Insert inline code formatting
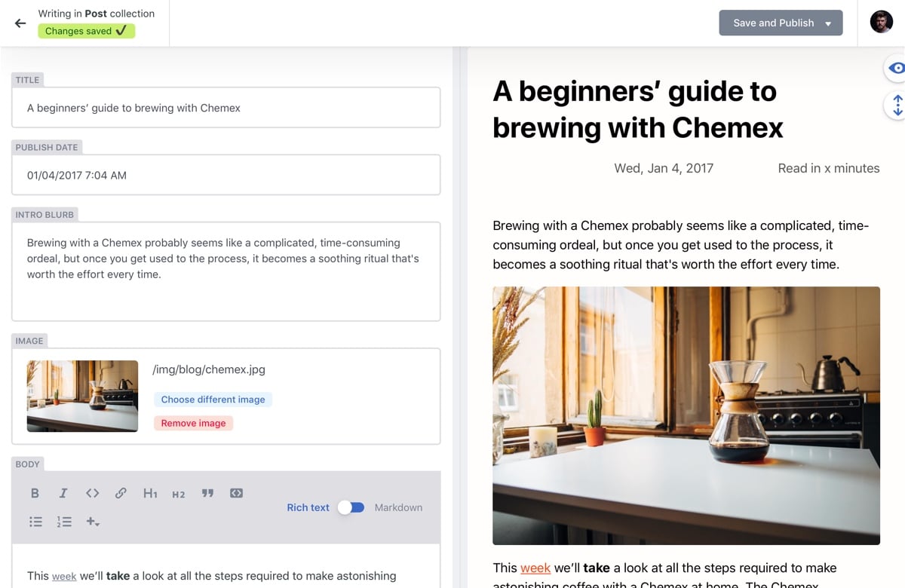This screenshot has width=905, height=588. click(x=92, y=493)
